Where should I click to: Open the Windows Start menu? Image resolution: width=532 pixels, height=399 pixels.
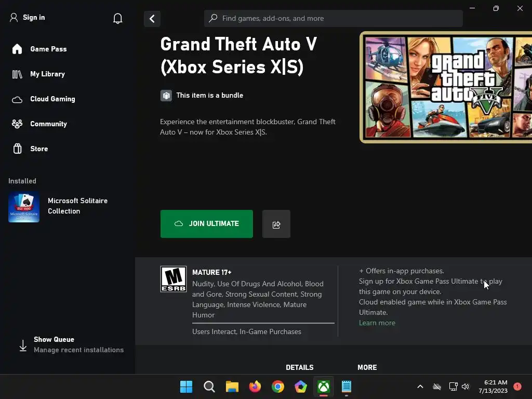pos(186,387)
